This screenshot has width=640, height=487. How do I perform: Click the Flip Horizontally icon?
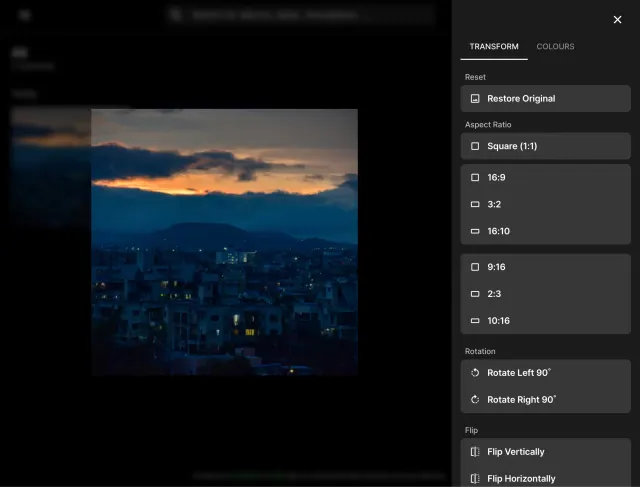(x=475, y=478)
